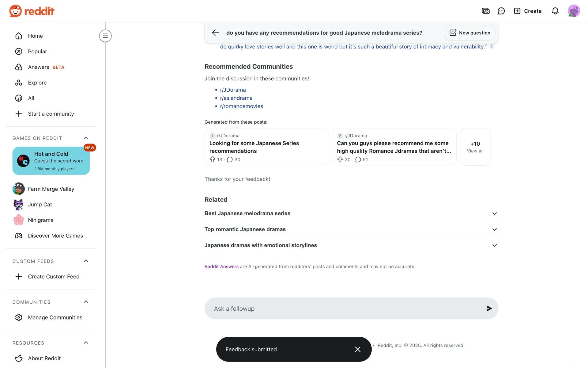Image resolution: width=588 pixels, height=368 pixels.
Task: Expand Top romantic Japanese dramas
Action: [494, 229]
